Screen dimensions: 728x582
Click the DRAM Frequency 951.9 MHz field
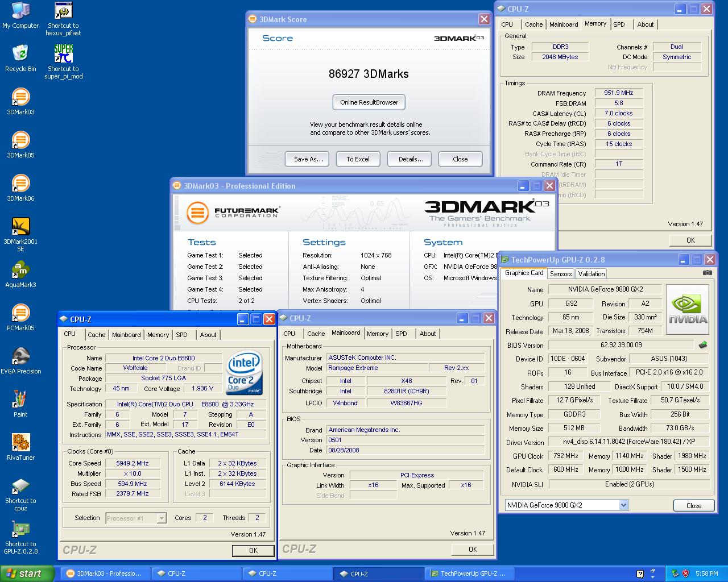pos(619,93)
